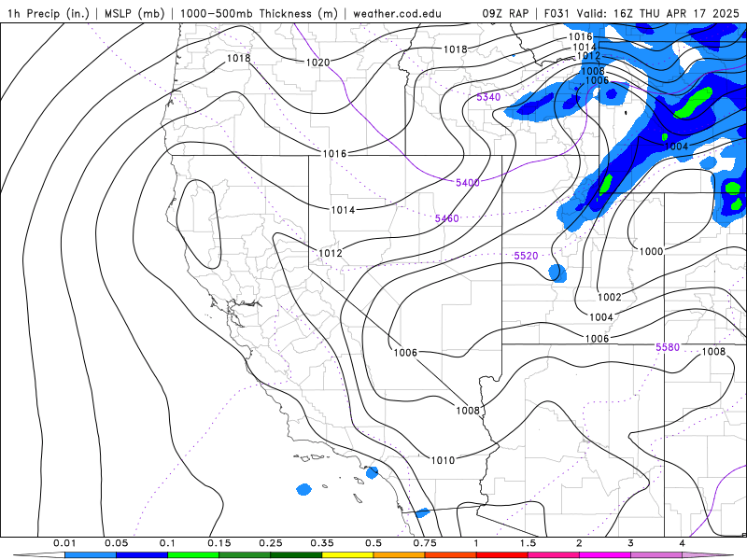The image size is (747, 560).
Task: Select the magenta 2 inch legend swatch
Action: [x=605, y=555]
